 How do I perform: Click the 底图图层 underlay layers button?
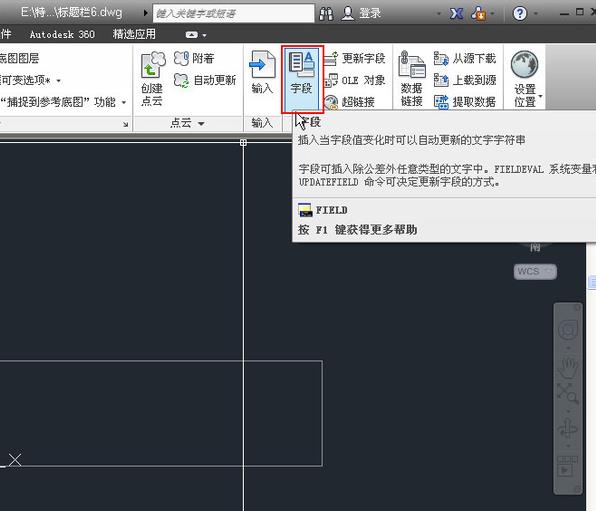(19, 58)
